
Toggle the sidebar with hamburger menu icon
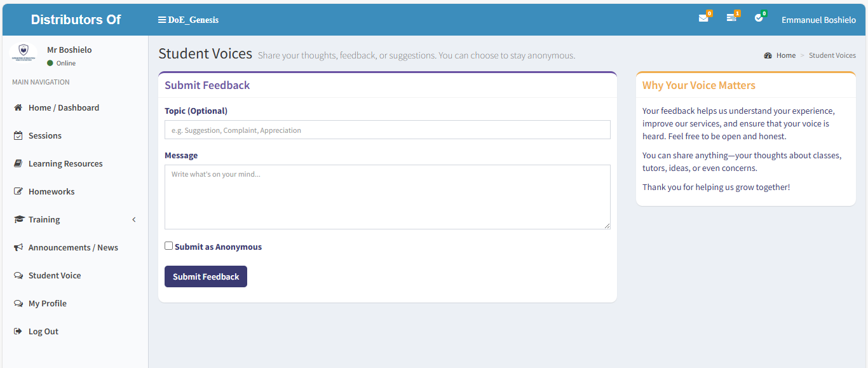coord(162,20)
